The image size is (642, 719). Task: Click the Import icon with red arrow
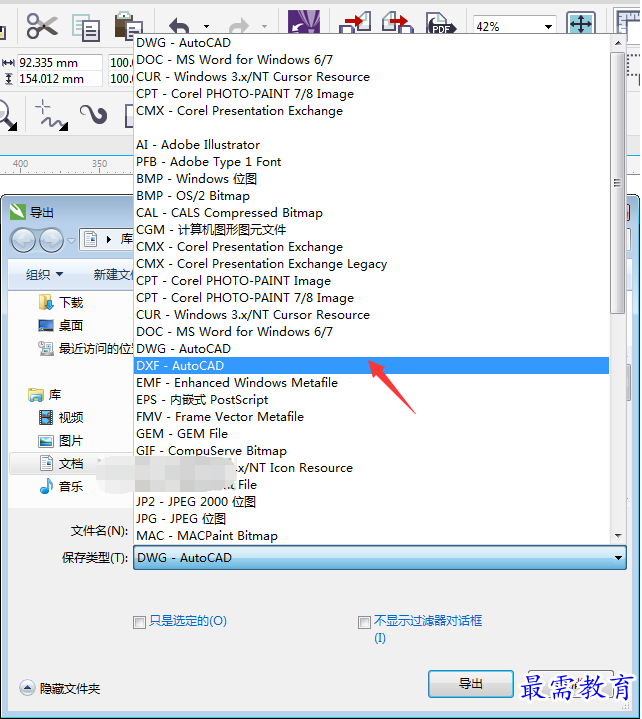(x=354, y=23)
